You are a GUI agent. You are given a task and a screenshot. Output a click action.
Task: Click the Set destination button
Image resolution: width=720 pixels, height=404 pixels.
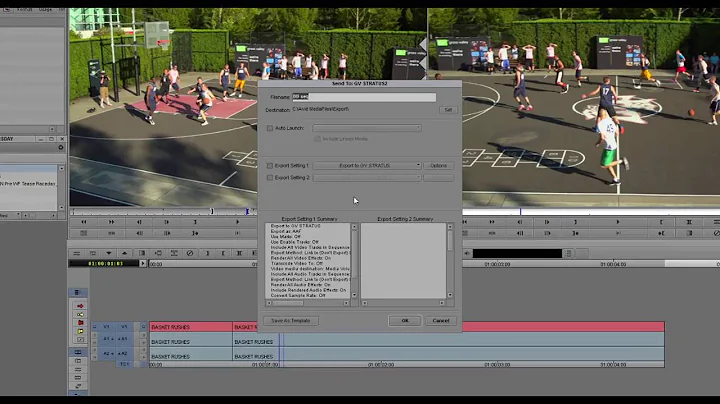pos(448,110)
